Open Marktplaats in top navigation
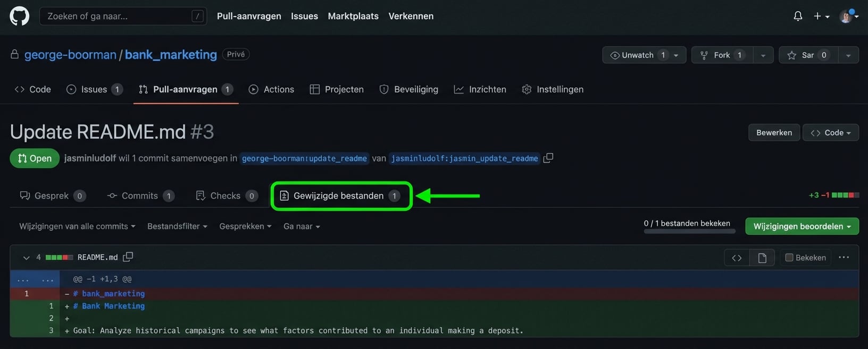Screen dimensions: 868x349 click(x=353, y=16)
